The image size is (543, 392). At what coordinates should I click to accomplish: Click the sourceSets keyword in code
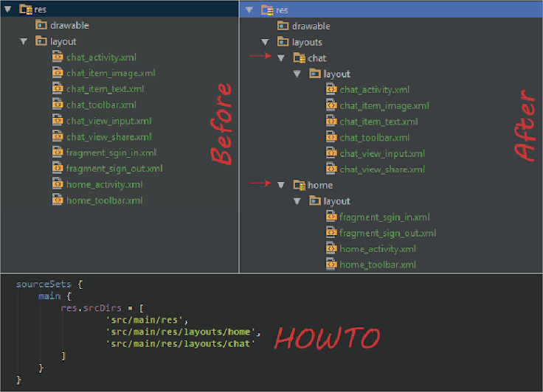pos(44,284)
